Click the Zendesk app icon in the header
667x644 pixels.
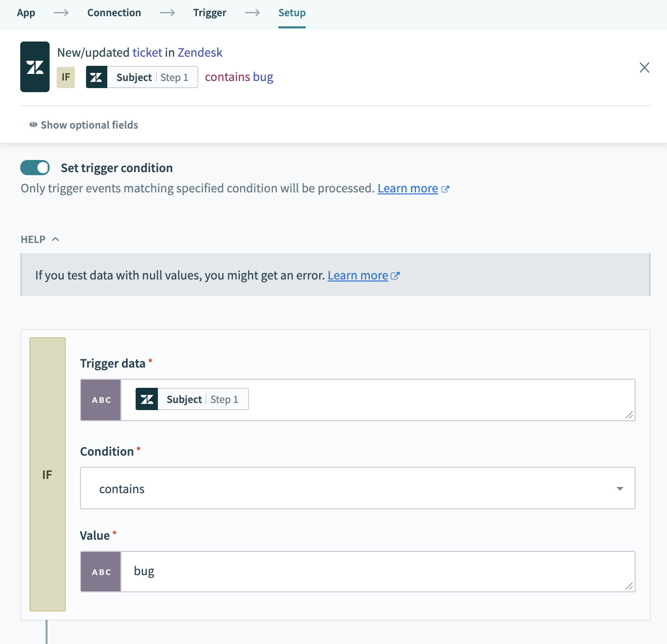tap(34, 66)
